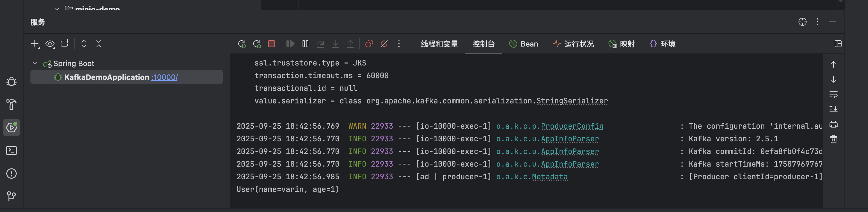
Task: Toggle scroll to end of console
Action: 833,109
